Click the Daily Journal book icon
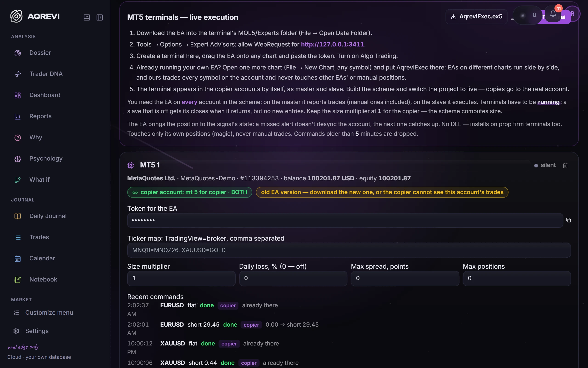The image size is (588, 368). [x=17, y=216]
